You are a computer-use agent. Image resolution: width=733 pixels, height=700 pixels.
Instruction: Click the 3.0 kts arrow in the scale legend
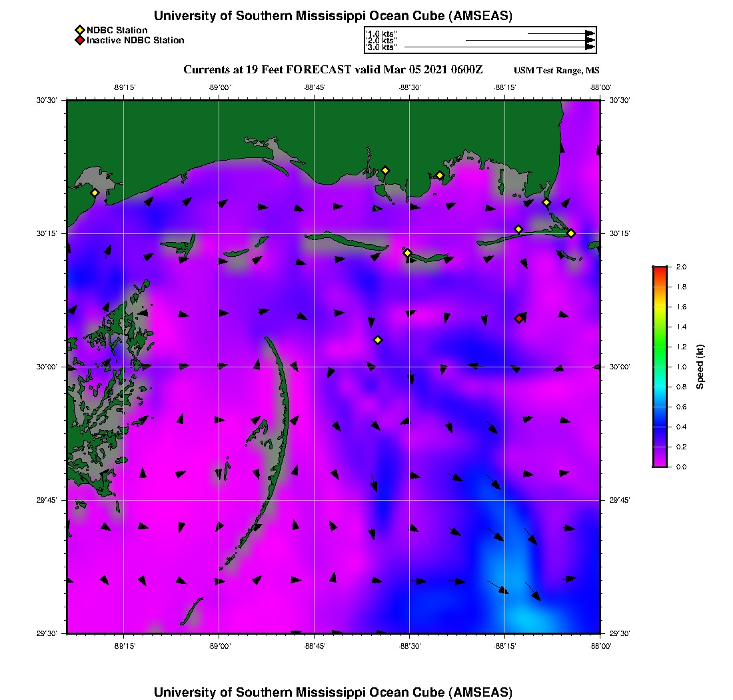(498, 47)
